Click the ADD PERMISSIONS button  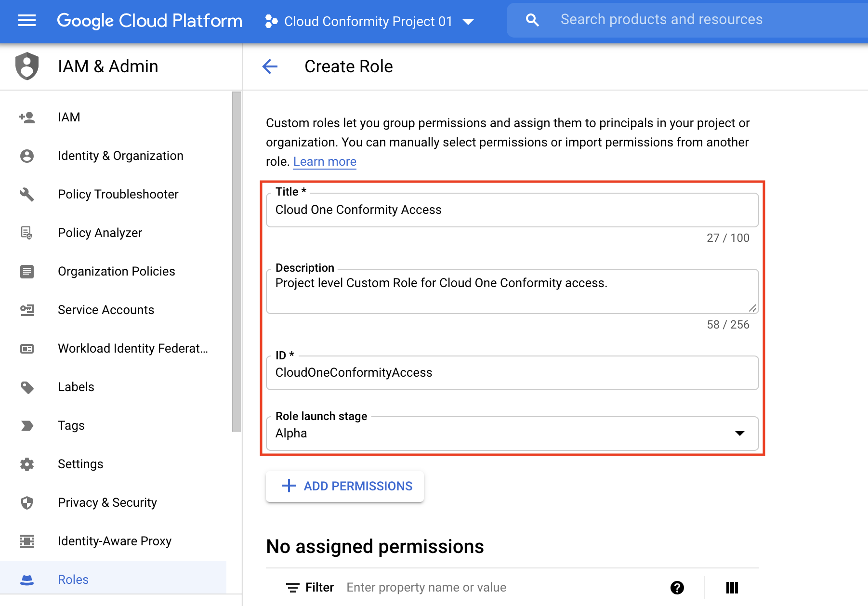click(345, 486)
